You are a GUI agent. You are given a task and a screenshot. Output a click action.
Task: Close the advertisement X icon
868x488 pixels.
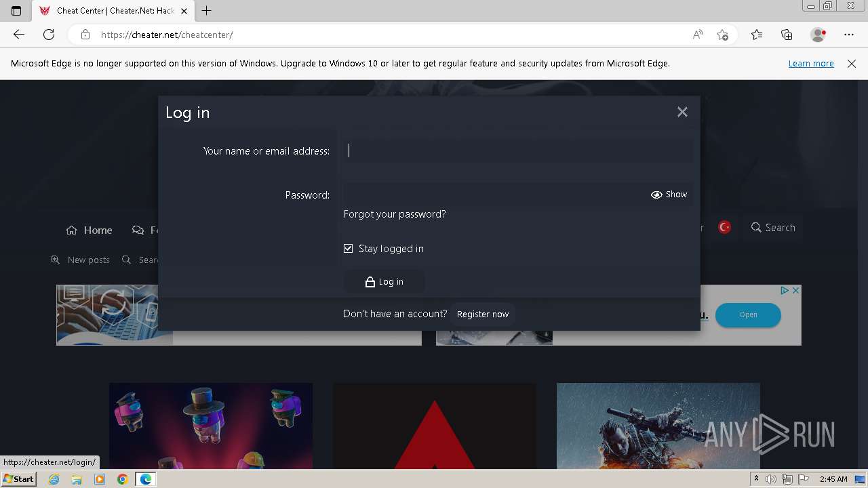tap(796, 290)
